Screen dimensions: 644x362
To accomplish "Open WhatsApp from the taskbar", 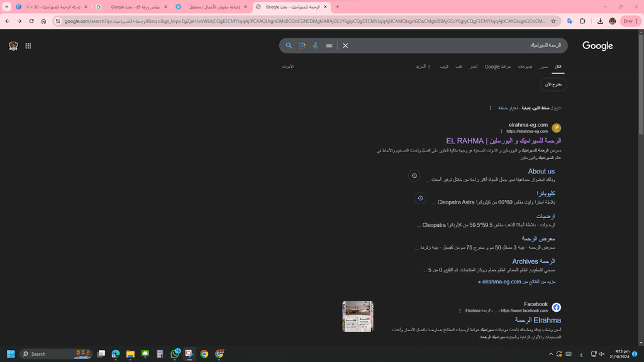I will click(175, 354).
